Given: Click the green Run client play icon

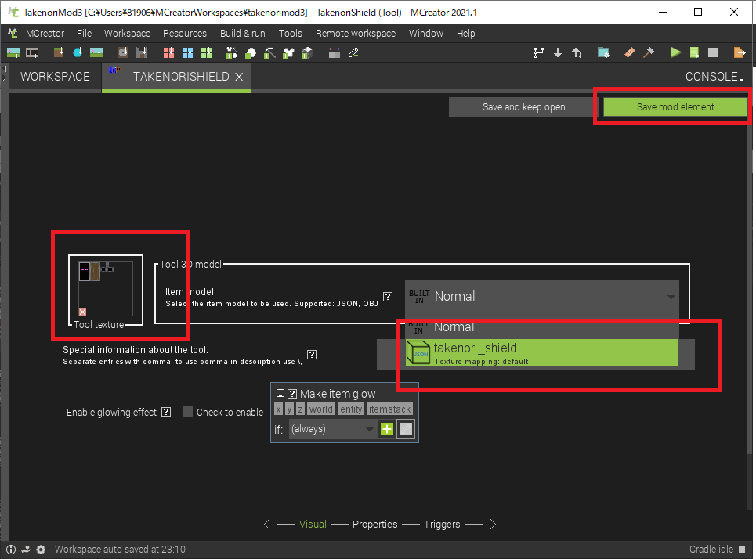Looking at the screenshot, I should coord(675,52).
